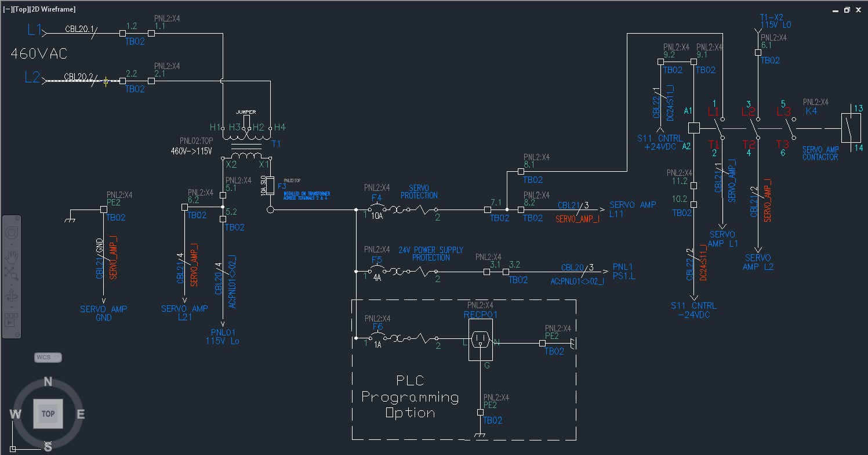The image size is (868, 455).
Task: Toggle the navigation bar close control
Action: tap(17, 218)
